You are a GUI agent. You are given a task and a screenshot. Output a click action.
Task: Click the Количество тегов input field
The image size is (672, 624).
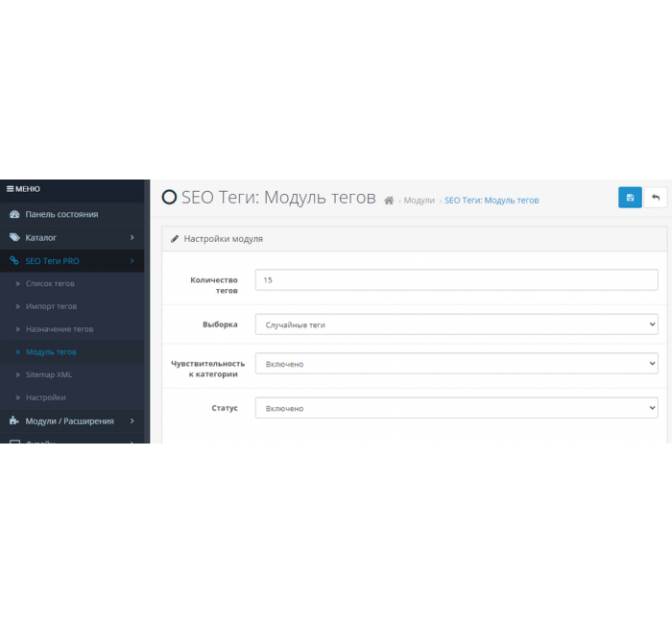coord(456,280)
